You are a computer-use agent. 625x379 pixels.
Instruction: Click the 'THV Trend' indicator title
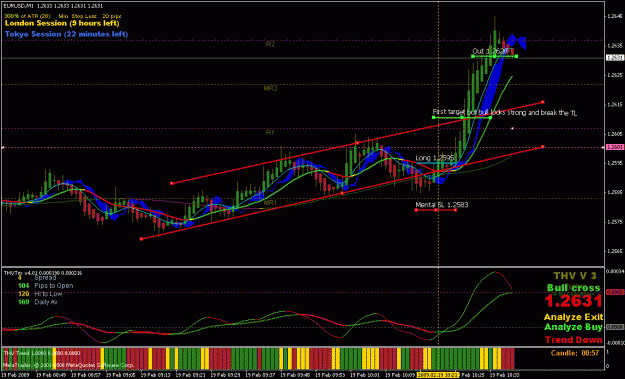click(x=42, y=353)
